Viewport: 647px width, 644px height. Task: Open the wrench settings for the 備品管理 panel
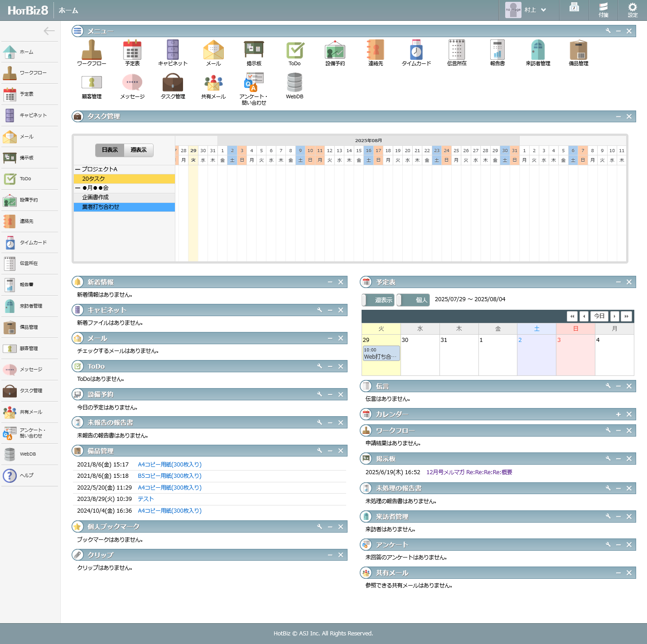319,451
